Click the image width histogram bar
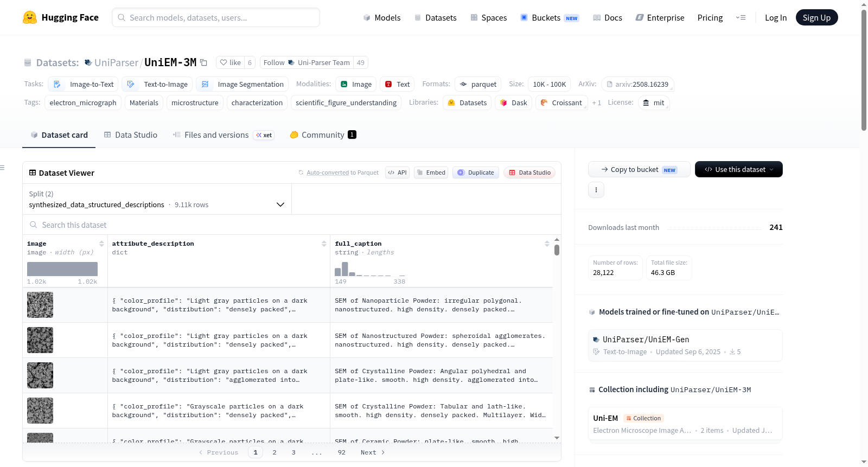Viewport: 868px width, 467px height. tap(62, 269)
